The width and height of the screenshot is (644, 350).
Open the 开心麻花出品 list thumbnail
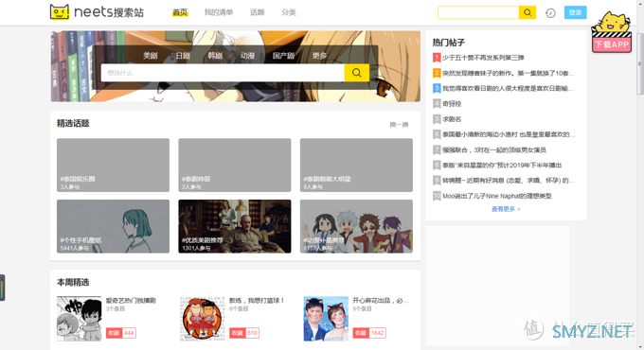(326, 319)
